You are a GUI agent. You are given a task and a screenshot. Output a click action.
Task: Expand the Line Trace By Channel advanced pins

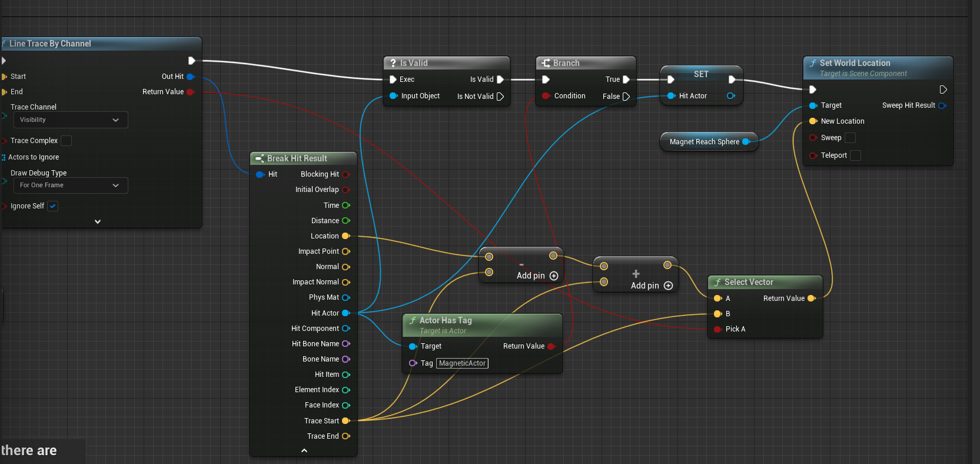(98, 221)
